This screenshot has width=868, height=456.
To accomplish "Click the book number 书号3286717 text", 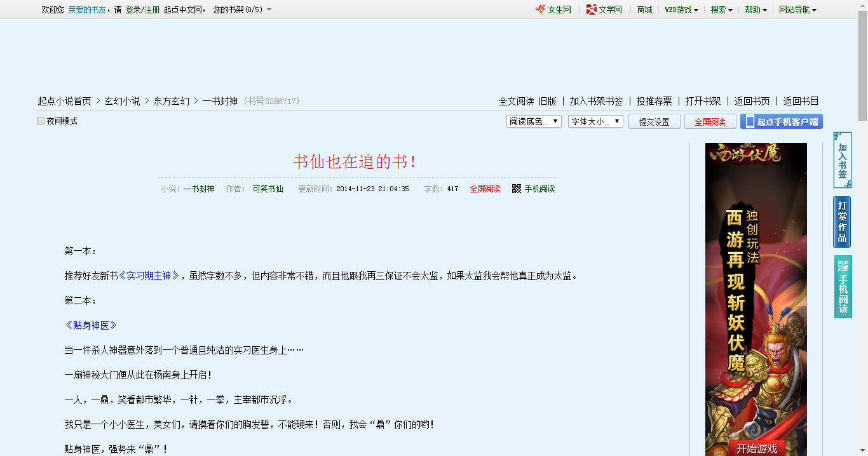I will 271,101.
